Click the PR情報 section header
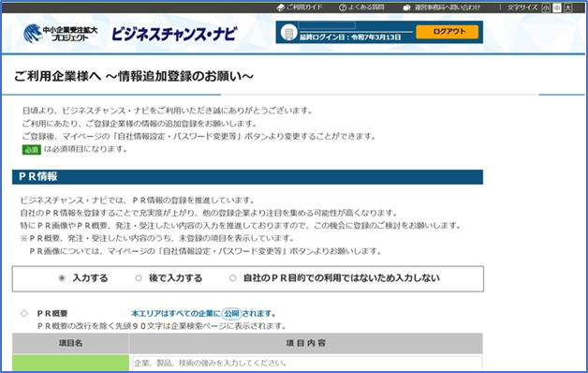This screenshot has width=588, height=373. tap(247, 177)
